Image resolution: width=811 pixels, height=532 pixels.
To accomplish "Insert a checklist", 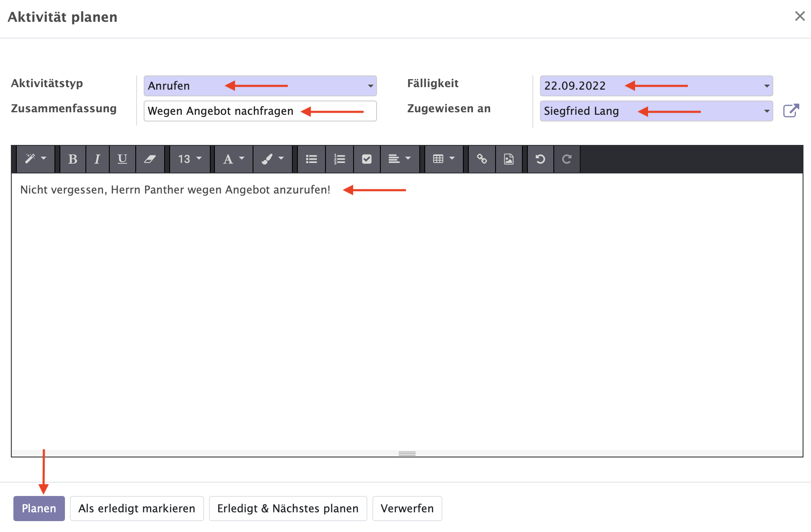I will click(x=367, y=159).
